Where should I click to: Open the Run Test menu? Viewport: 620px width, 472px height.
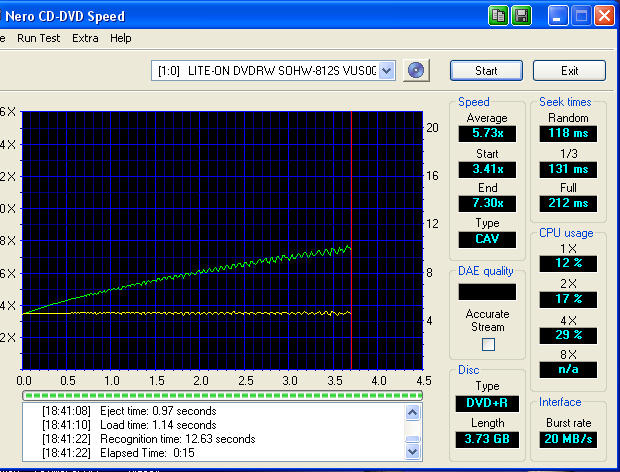tap(38, 38)
